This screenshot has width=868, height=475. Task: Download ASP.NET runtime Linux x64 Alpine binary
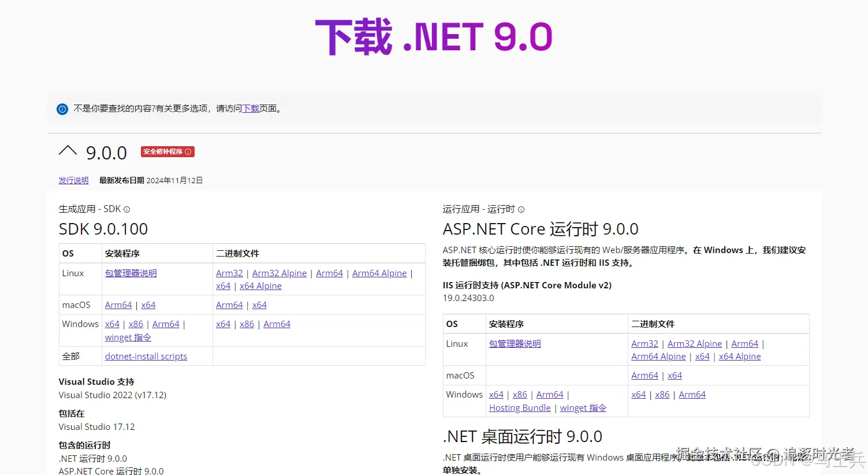pos(740,357)
